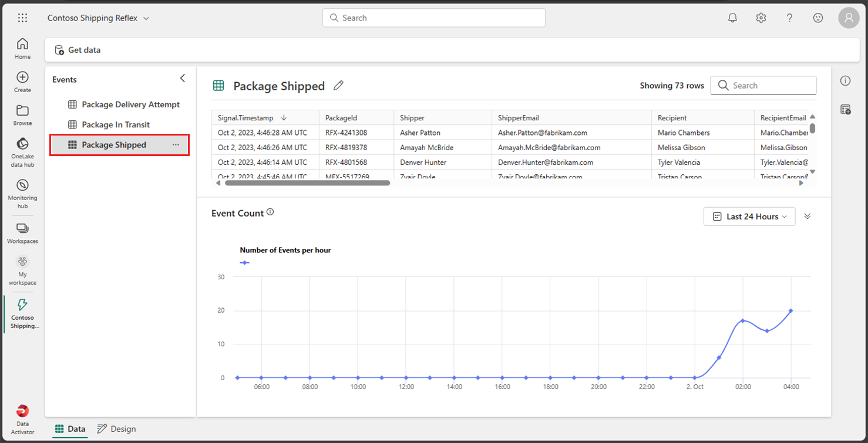Open Workspaces in the sidebar
The width and height of the screenshot is (868, 443).
click(22, 234)
